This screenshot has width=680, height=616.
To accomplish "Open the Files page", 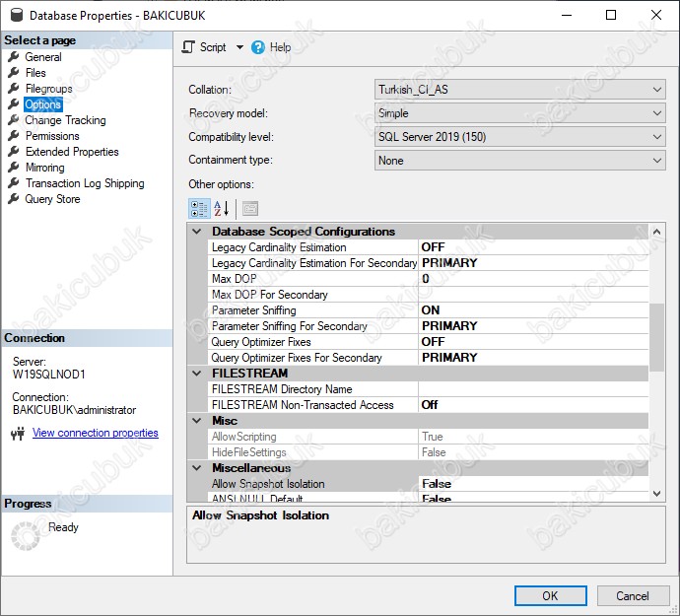I will (35, 73).
